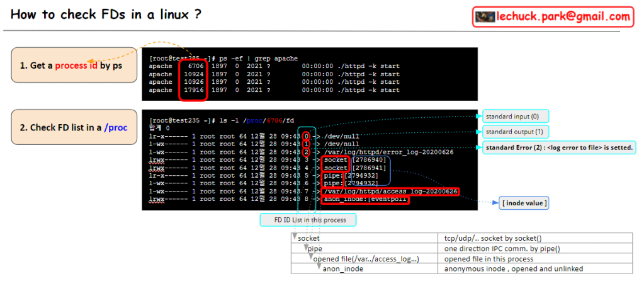Expand the opened file tree row triangle
The width and height of the screenshot is (644, 281).
coord(311,257)
